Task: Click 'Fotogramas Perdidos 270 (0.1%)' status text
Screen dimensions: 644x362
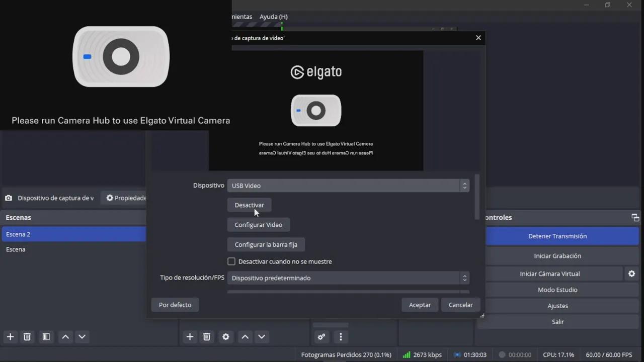Action: (x=346, y=355)
